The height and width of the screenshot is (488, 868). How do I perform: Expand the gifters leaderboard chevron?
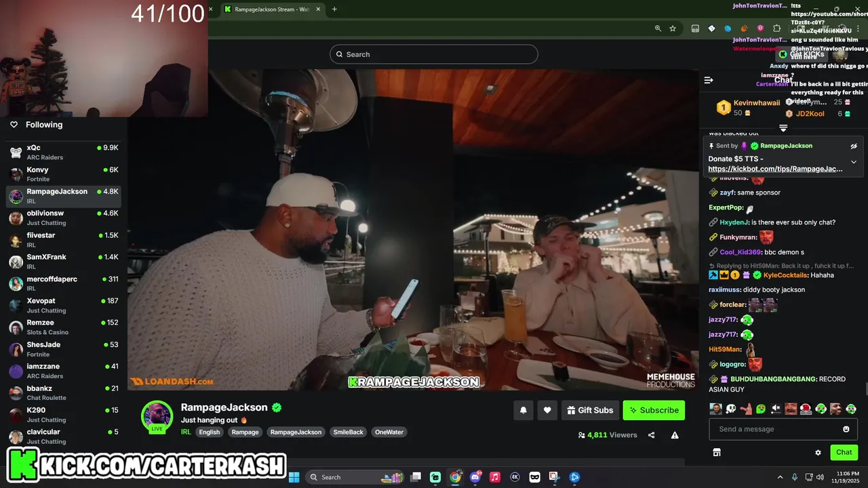coord(783,127)
